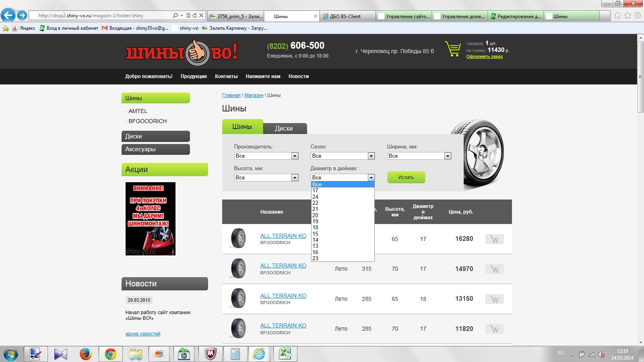Launch Google Chrome from the taskbar

[110, 354]
